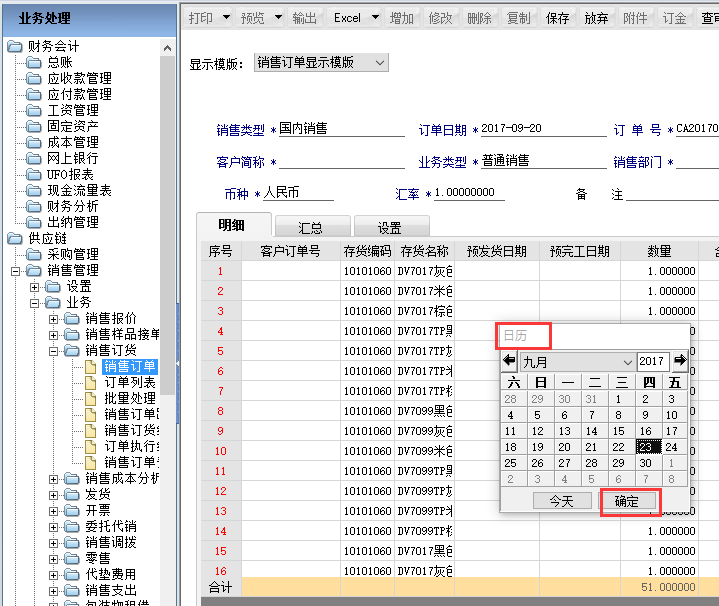Click row 3 cell DV7017棕色
719x606 pixels.
(425, 311)
